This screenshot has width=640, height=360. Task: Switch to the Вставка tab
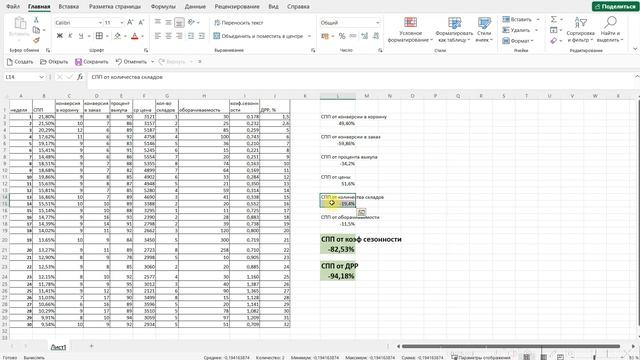click(x=68, y=7)
